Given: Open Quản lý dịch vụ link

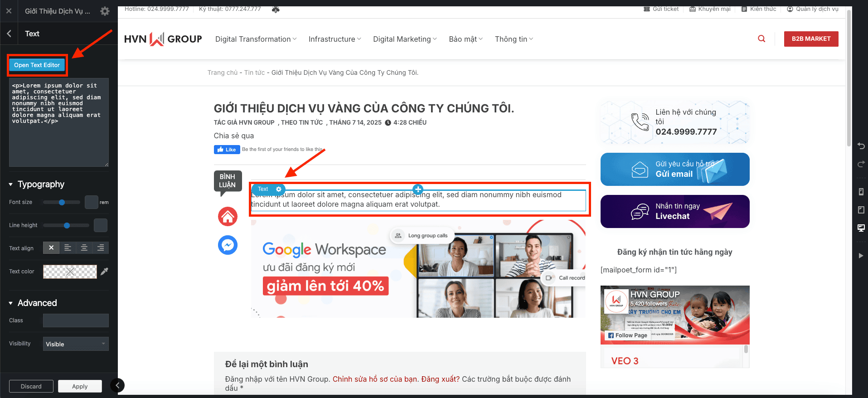Looking at the screenshot, I should click(x=813, y=9).
